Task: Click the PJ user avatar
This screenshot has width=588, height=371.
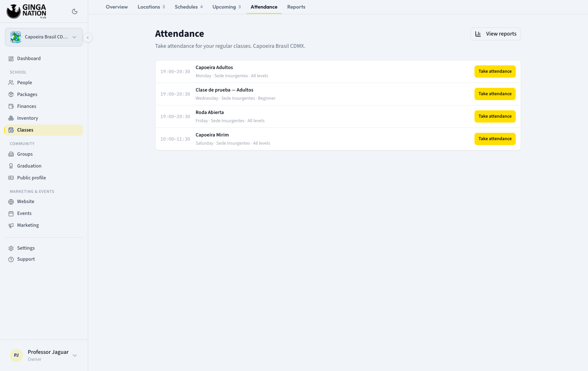Action: pos(16,355)
